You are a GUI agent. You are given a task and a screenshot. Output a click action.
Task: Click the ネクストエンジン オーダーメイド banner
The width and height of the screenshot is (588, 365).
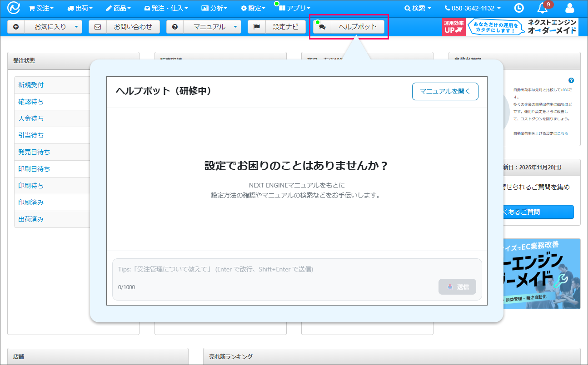click(x=510, y=27)
